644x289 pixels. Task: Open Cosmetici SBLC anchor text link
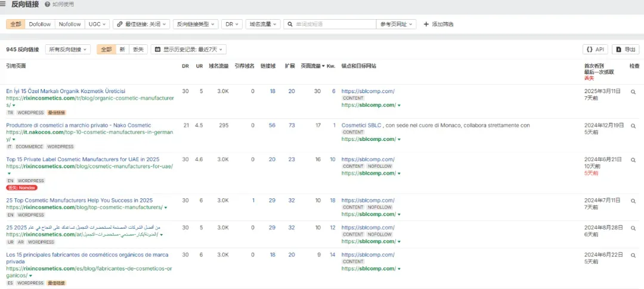(x=361, y=125)
